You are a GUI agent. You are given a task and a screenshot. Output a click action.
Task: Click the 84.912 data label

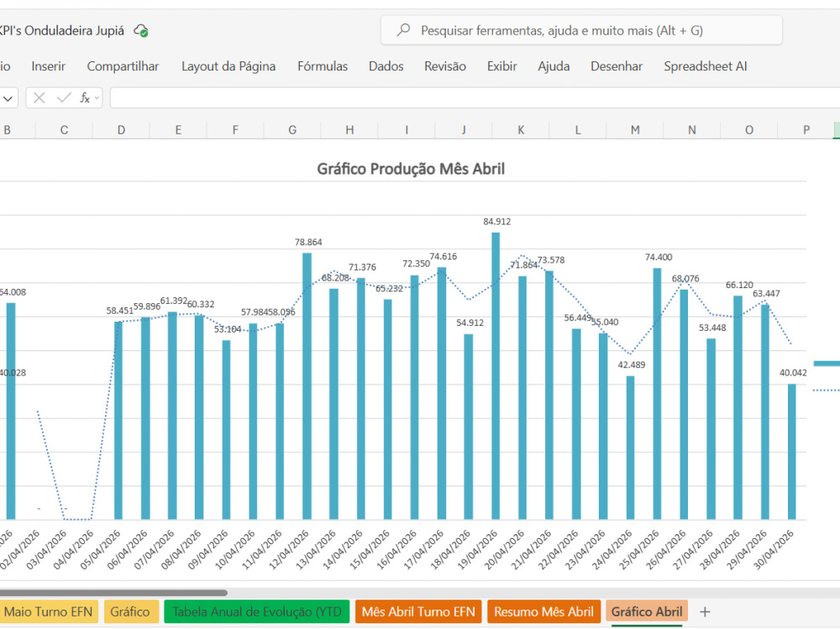coord(496,222)
